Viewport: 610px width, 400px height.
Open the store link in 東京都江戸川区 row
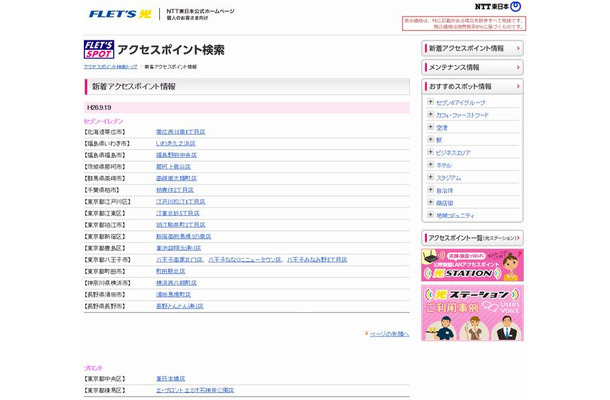click(x=181, y=202)
